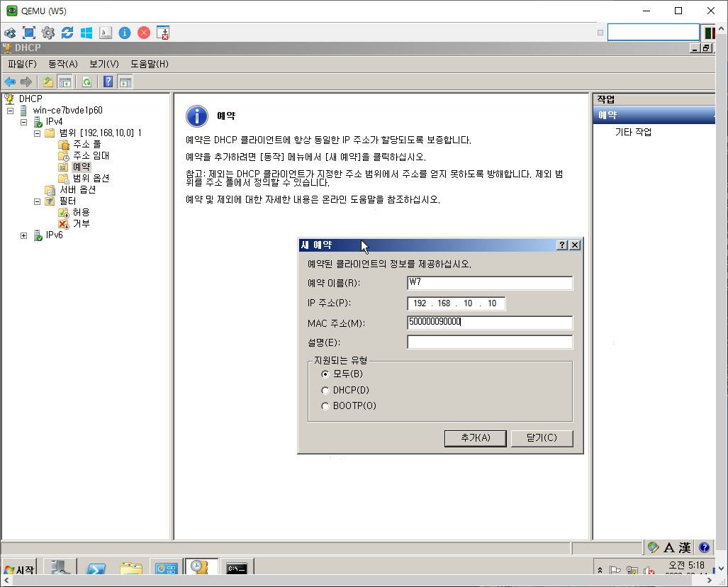Select 주소 임대 in the tree
Viewport: 728px width, 587px height.
[91, 155]
